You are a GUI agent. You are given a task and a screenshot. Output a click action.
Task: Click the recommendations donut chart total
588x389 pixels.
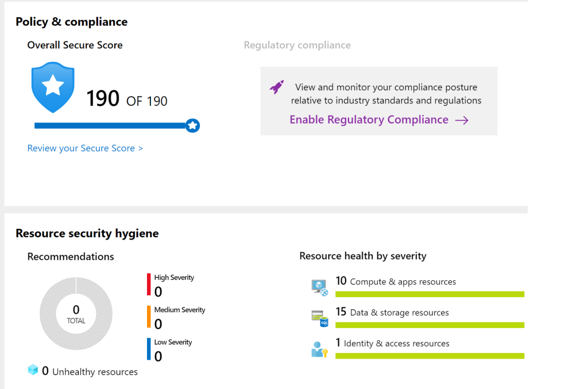[76, 314]
